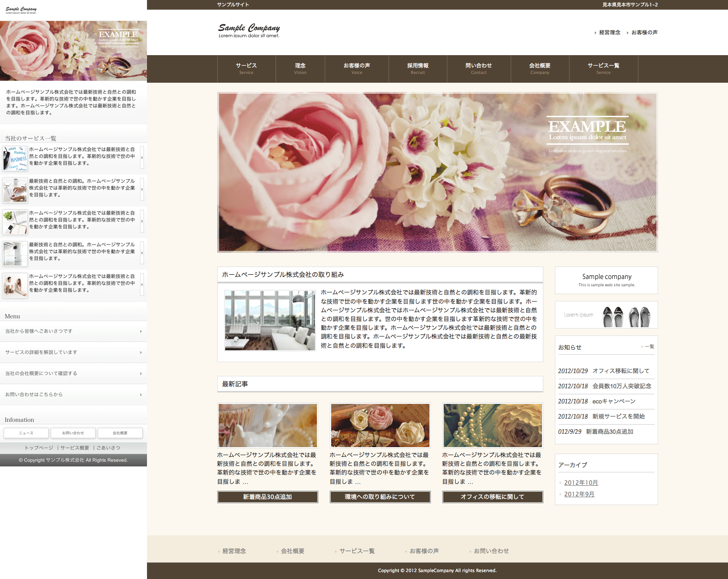Click the 一覧 link beside お知らせ

coord(649,347)
